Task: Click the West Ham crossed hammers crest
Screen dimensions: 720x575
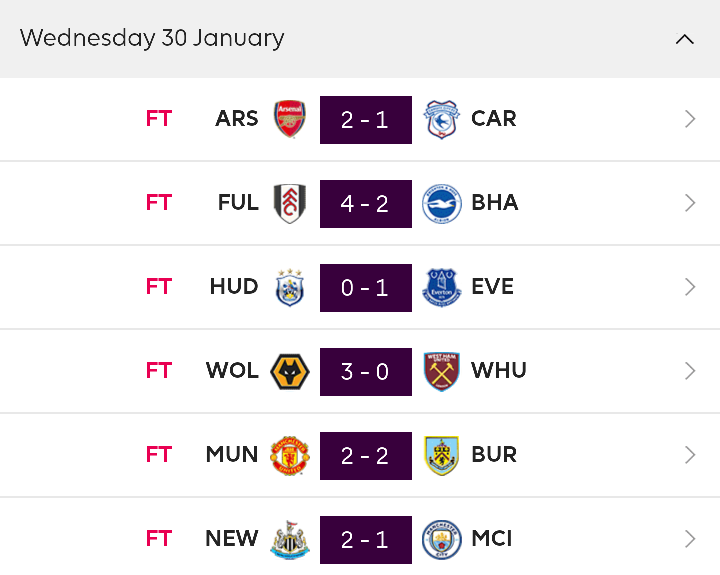Action: click(x=441, y=372)
